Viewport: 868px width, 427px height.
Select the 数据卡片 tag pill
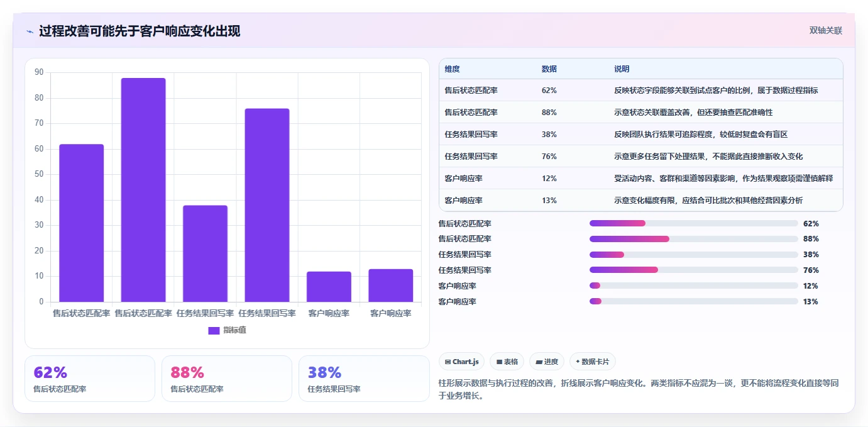tap(593, 362)
